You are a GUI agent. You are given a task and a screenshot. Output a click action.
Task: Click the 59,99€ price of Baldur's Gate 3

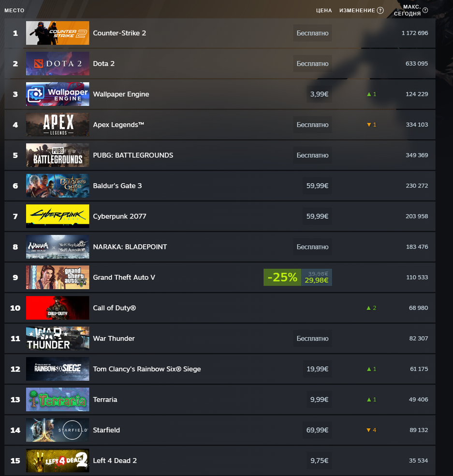pyautogui.click(x=317, y=186)
